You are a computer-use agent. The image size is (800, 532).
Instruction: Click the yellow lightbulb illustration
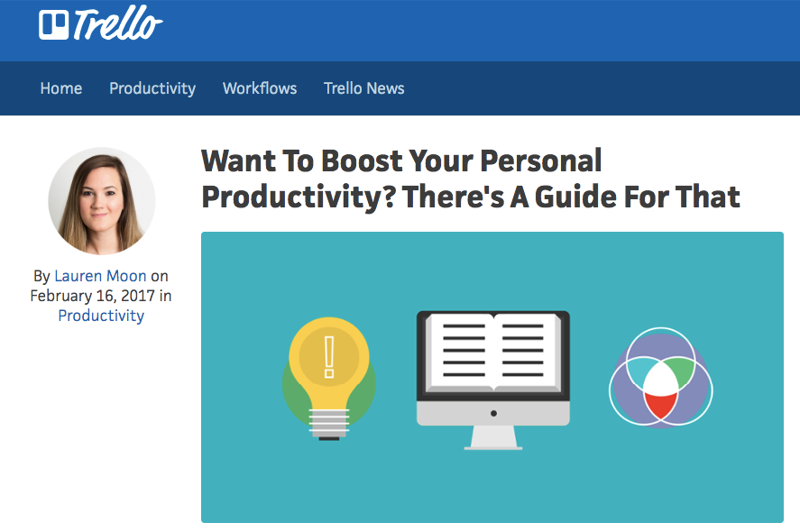coord(329,379)
